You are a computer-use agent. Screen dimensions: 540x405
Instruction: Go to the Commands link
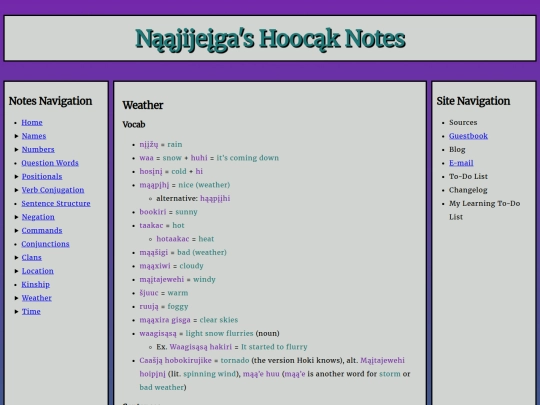click(42, 230)
